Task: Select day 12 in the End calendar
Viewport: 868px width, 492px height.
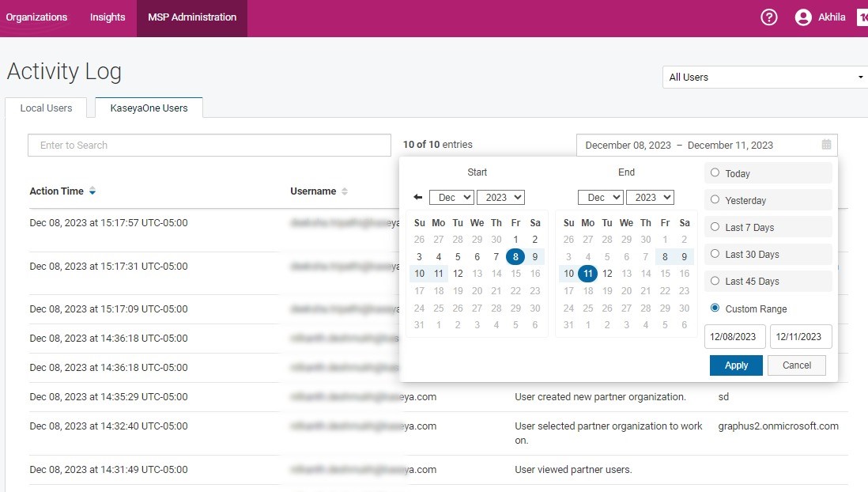Action: coord(607,274)
